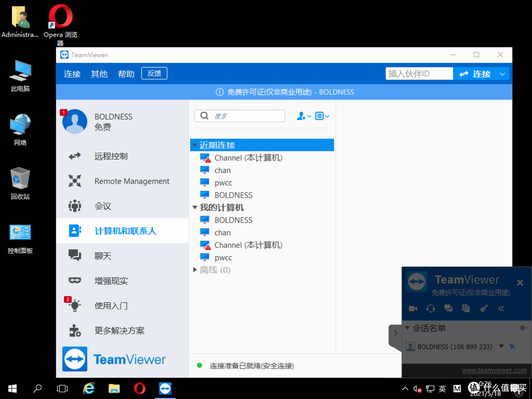The height and width of the screenshot is (399, 532).
Task: Open the Meeting (会议) section
Action: tap(122, 206)
